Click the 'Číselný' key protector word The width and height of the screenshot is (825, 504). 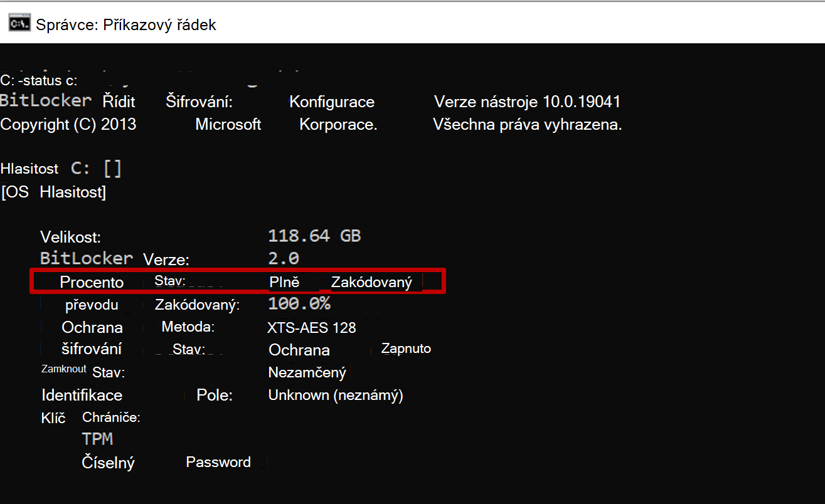109,463
